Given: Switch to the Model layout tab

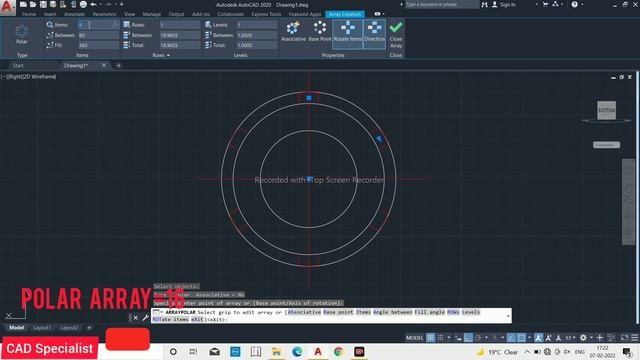Looking at the screenshot, I should tap(16, 328).
